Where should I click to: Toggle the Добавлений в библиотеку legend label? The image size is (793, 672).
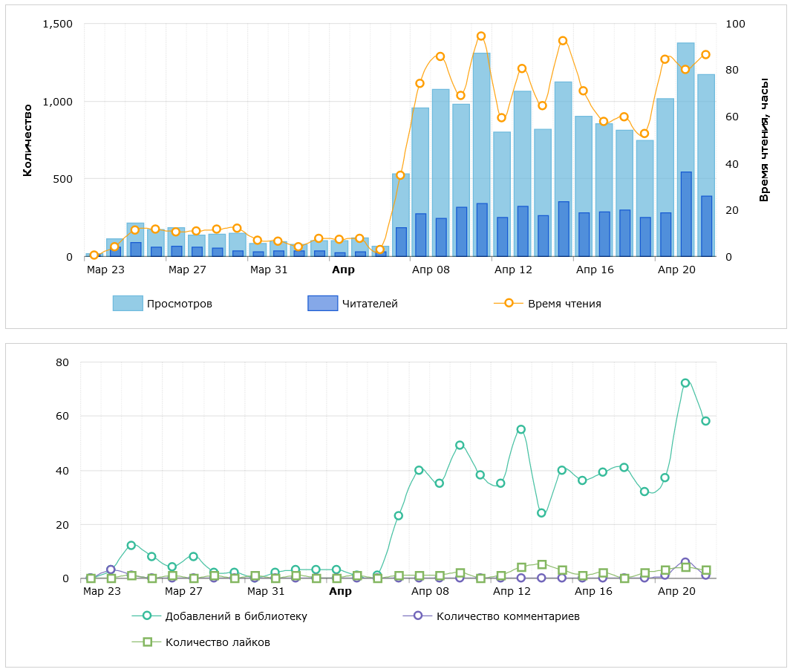point(236,616)
